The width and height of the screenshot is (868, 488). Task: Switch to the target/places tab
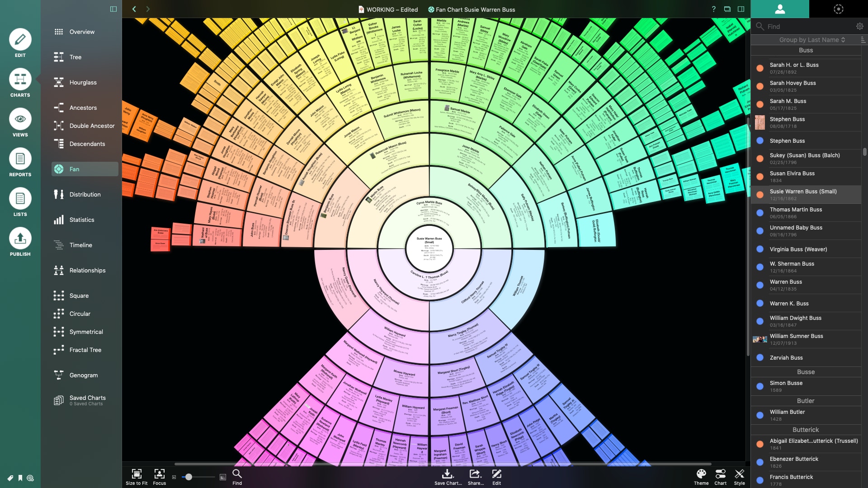click(x=839, y=9)
